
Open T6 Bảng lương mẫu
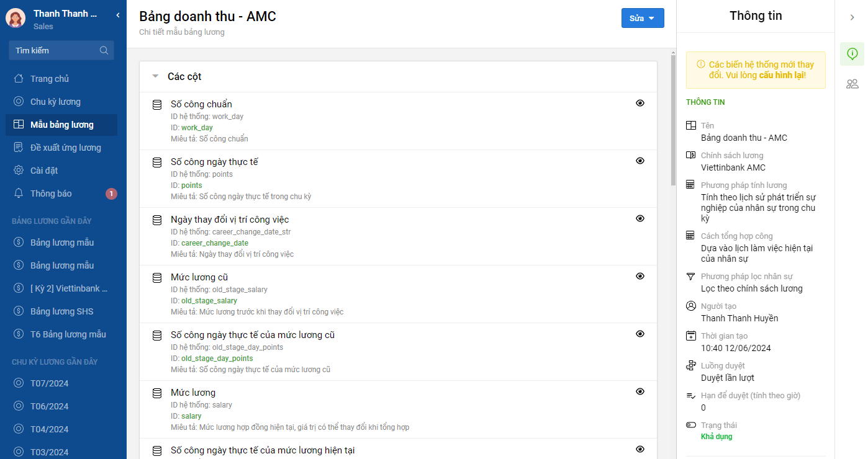coord(61,334)
